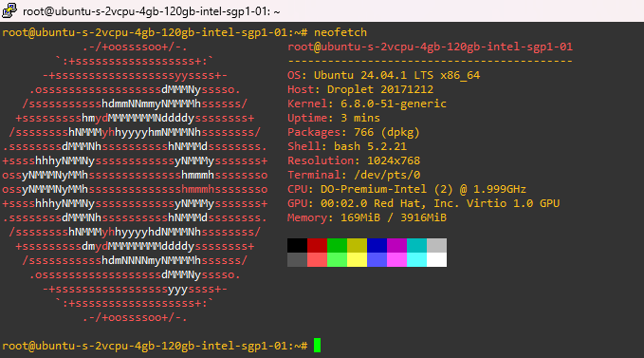Click the Kernel line 6.8.0-51-generic
The image size is (644, 358).
coord(367,104)
